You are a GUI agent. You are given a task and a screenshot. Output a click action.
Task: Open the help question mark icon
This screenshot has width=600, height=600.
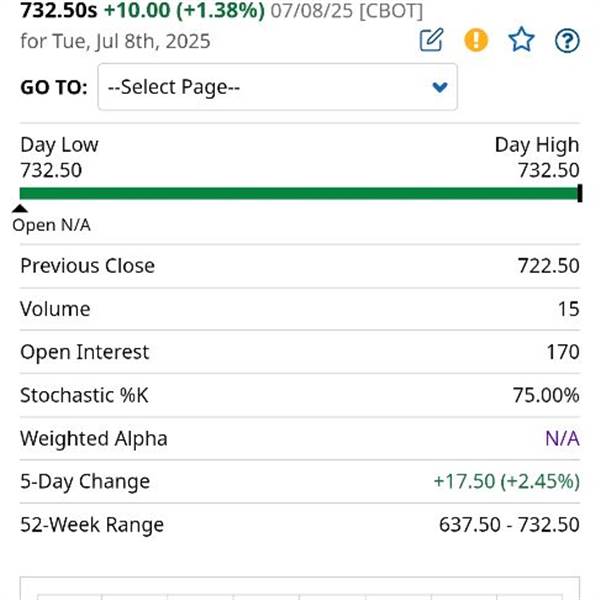click(567, 41)
